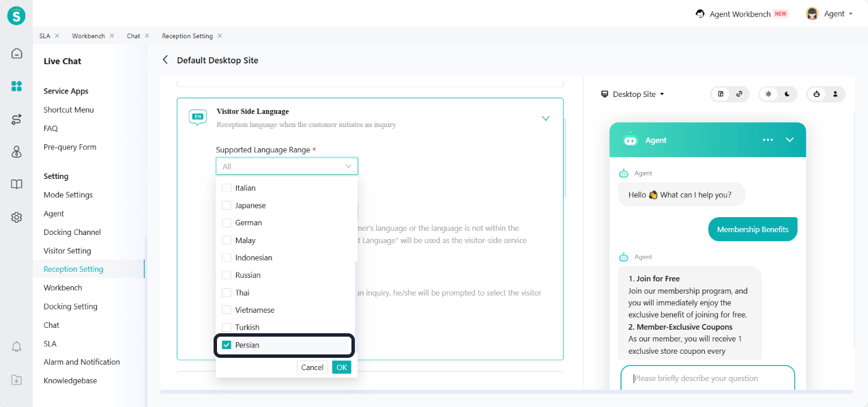This screenshot has width=868, height=407.
Task: Switch preview to dark mode moon icon
Action: 787,94
